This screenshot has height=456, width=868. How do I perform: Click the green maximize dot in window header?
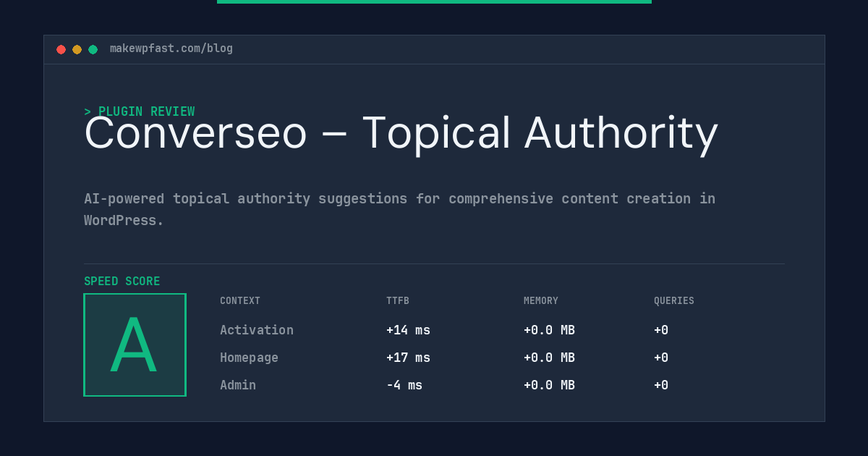pos(93,49)
